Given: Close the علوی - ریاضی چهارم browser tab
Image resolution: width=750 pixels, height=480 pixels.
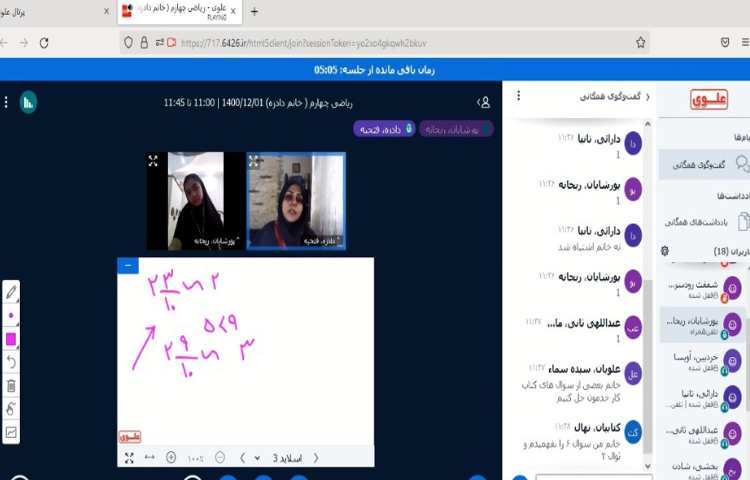Looking at the screenshot, I should click(x=233, y=11).
